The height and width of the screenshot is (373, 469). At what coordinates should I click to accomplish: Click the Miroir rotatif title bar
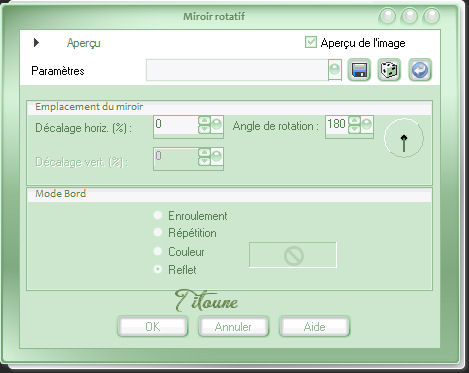click(x=214, y=16)
